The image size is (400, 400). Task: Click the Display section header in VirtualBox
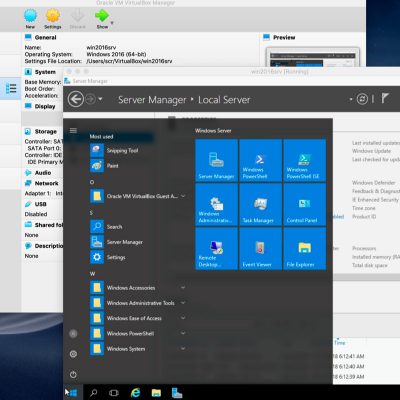coord(45,106)
